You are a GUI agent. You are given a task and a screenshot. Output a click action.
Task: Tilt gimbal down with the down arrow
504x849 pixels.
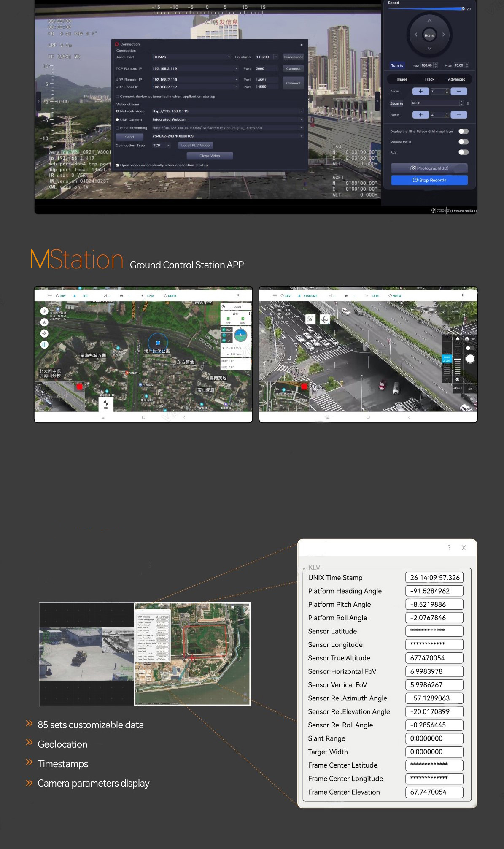(x=429, y=49)
